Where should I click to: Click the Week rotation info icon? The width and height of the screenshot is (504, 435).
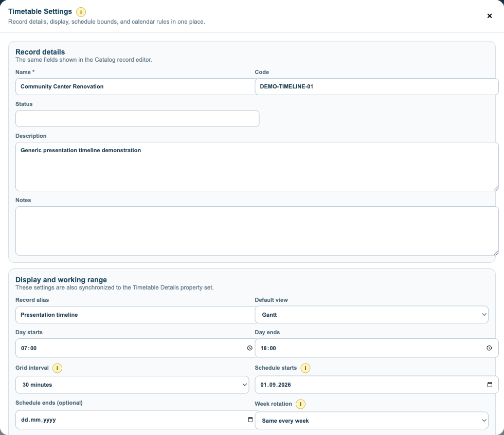click(x=300, y=404)
